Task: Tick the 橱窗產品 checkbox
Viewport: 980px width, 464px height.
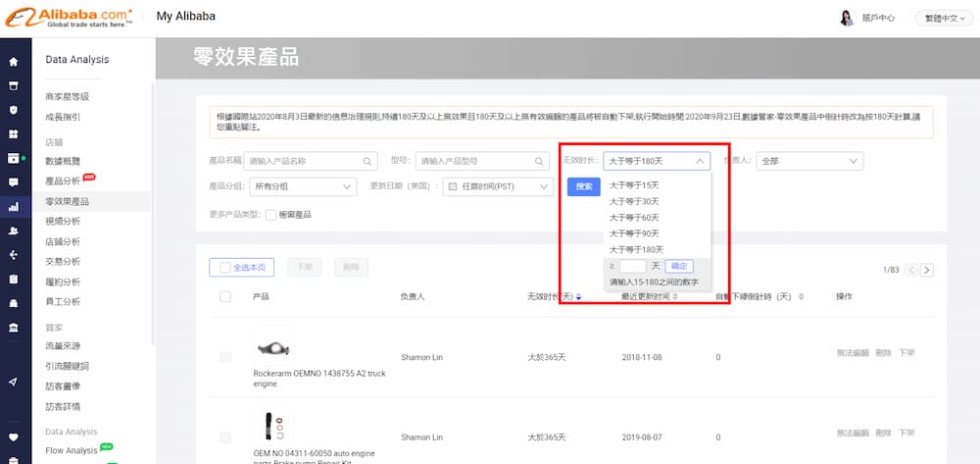Action: 270,215
